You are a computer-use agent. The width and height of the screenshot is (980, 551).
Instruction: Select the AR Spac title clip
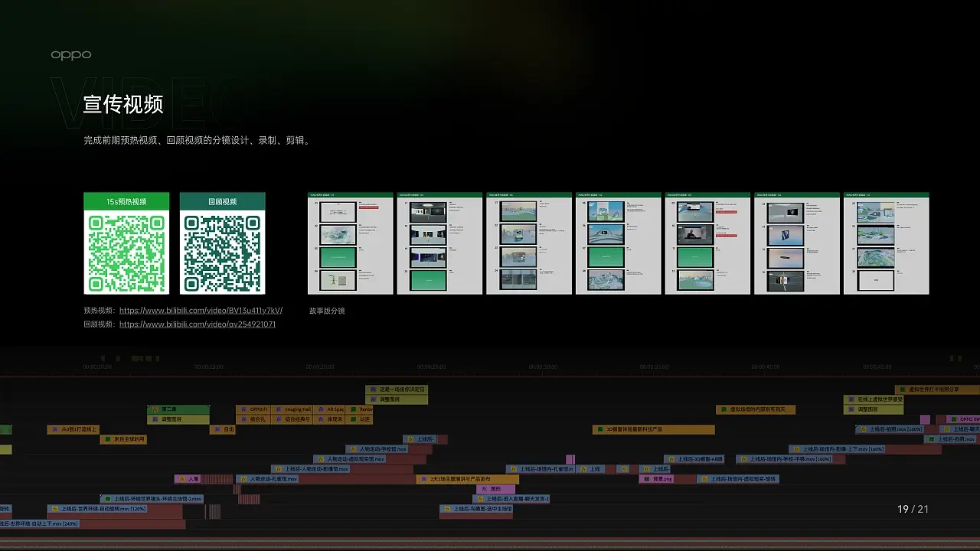pos(330,409)
